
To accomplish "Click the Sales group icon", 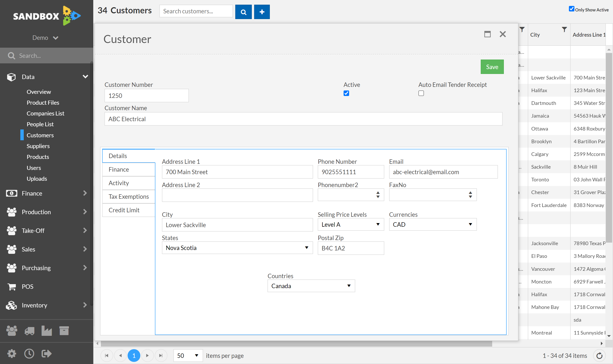I will [11, 249].
